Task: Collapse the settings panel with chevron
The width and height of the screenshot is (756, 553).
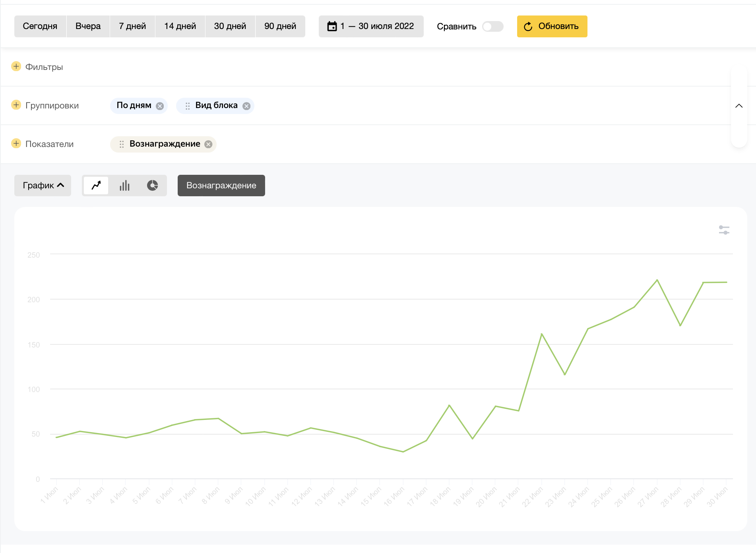Action: 739,106
